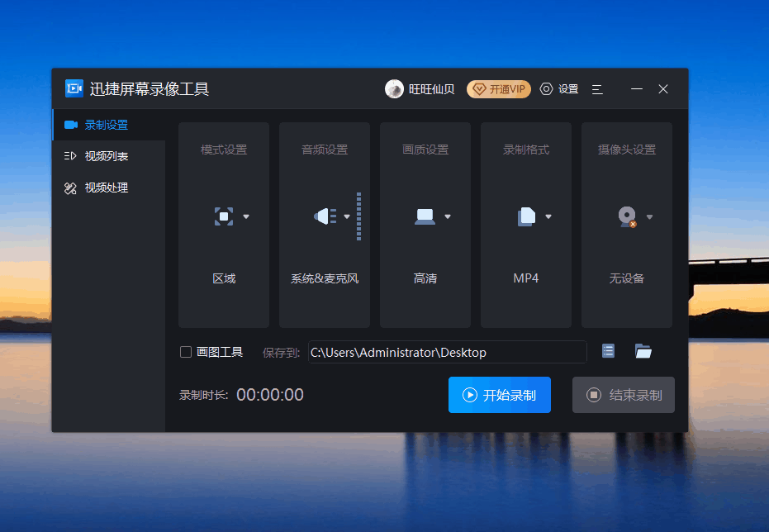The height and width of the screenshot is (532, 769).
Task: Click the 录制格式 card title
Action: point(526,150)
